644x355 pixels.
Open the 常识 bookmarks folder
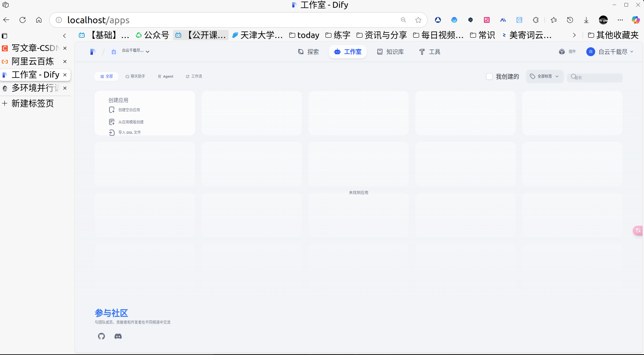point(482,35)
